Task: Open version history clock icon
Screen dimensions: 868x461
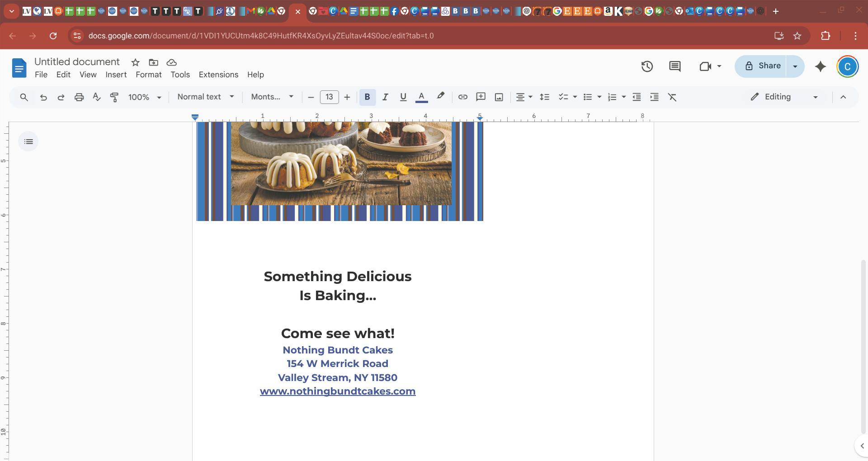Action: click(x=647, y=66)
